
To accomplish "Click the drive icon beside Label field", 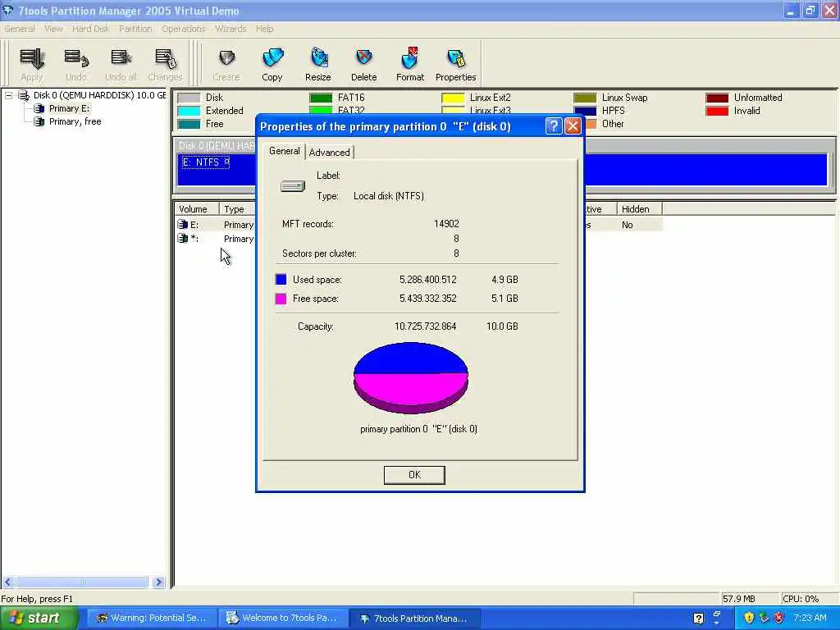I will pos(293,186).
